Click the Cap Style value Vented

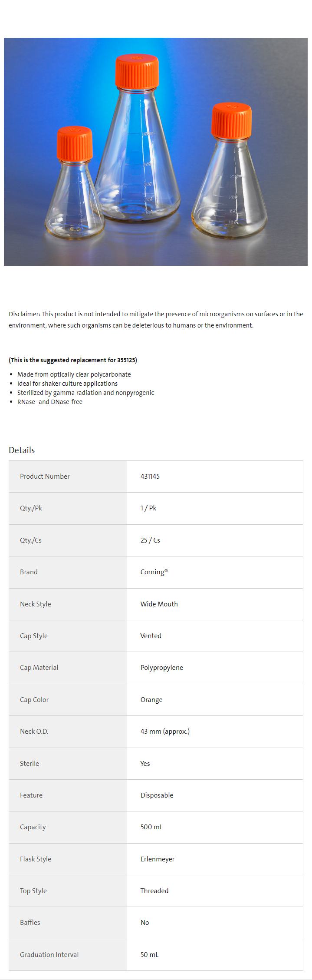(151, 636)
